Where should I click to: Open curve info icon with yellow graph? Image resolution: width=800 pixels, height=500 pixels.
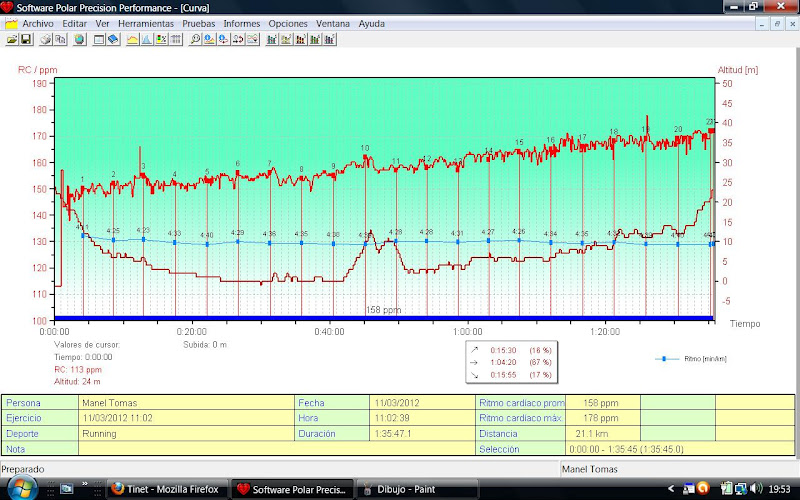tap(209, 39)
